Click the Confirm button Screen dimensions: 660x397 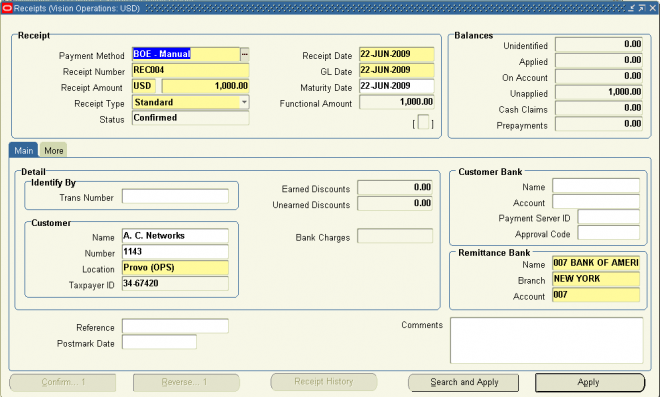[x=63, y=382]
